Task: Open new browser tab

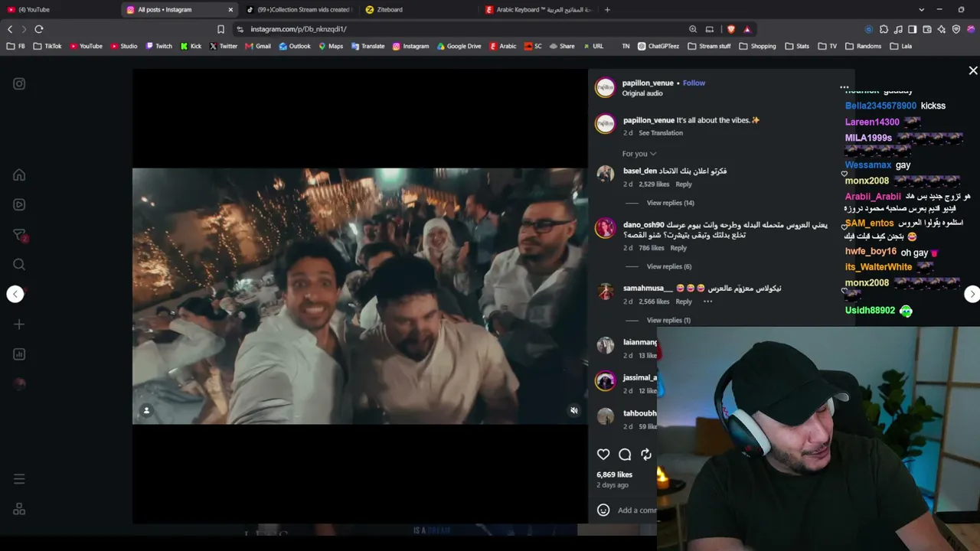Action: [607, 10]
